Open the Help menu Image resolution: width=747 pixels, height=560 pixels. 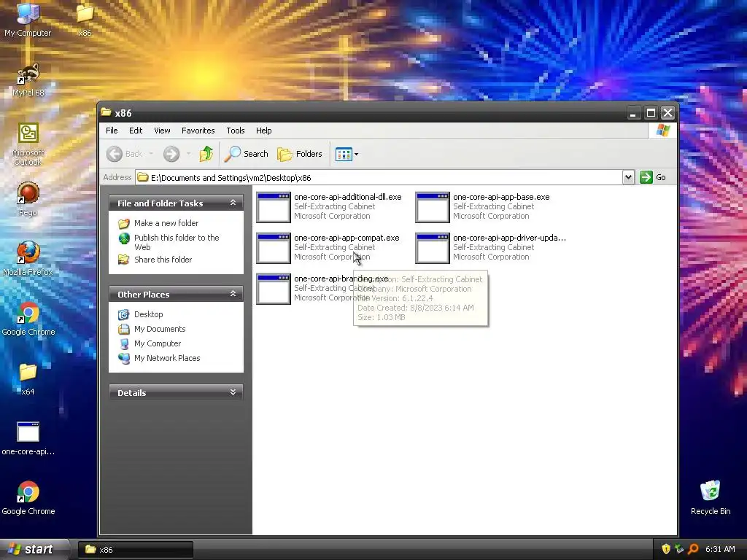[x=263, y=131]
